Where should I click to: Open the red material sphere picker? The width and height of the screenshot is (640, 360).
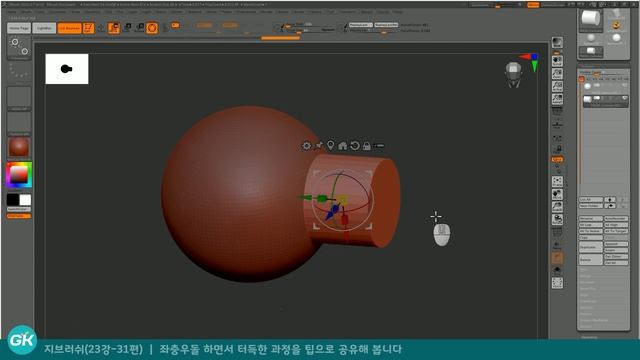(19, 148)
